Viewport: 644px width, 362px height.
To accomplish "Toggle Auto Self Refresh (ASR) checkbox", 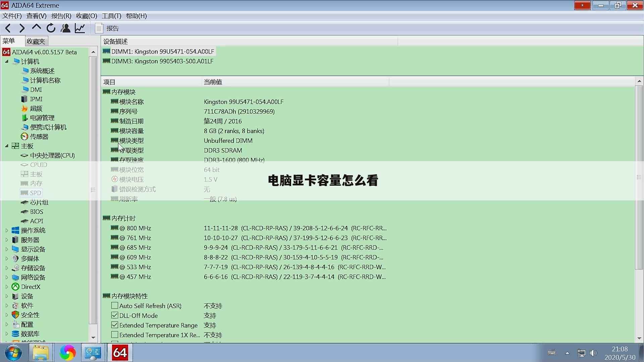I will 115,306.
